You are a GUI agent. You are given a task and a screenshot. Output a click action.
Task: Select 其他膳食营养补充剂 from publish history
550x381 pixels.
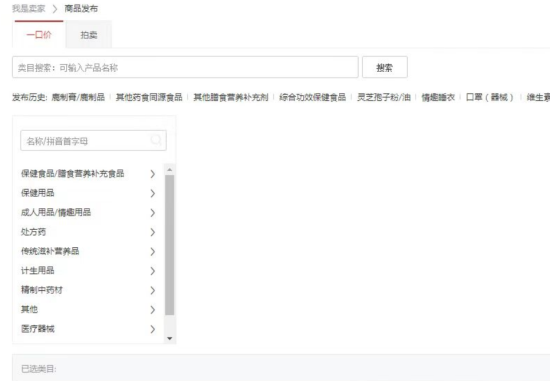231,97
